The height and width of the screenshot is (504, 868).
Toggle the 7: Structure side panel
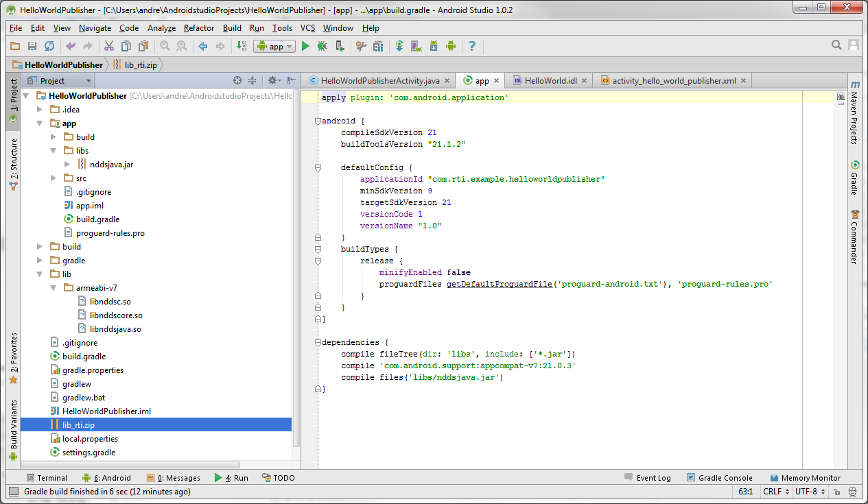click(13, 164)
